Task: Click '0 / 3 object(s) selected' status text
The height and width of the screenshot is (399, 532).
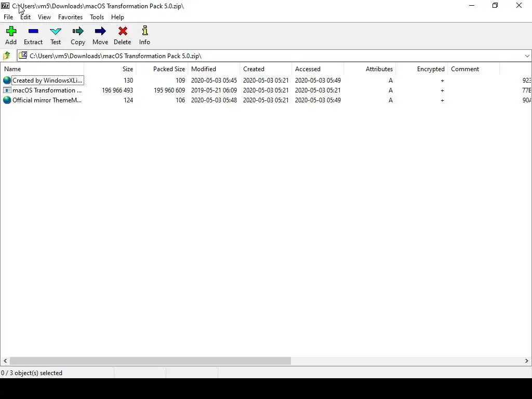Action: [x=32, y=373]
